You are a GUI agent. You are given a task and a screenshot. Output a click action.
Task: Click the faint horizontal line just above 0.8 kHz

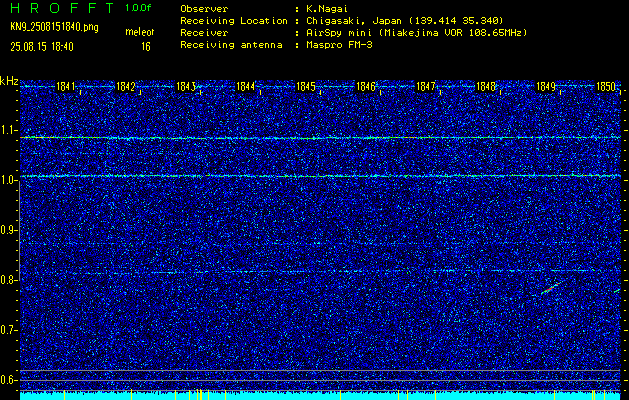320,272
